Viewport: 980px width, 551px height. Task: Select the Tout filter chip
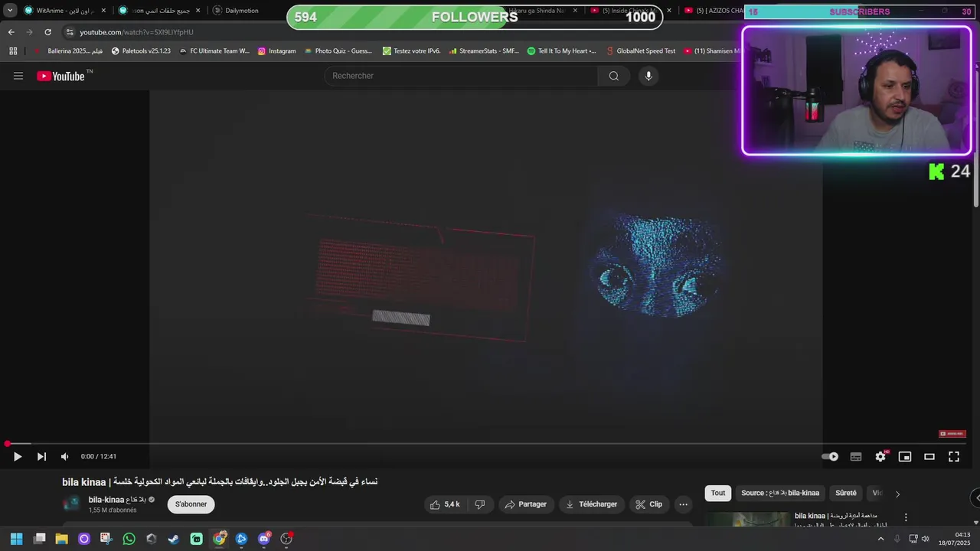[718, 493]
